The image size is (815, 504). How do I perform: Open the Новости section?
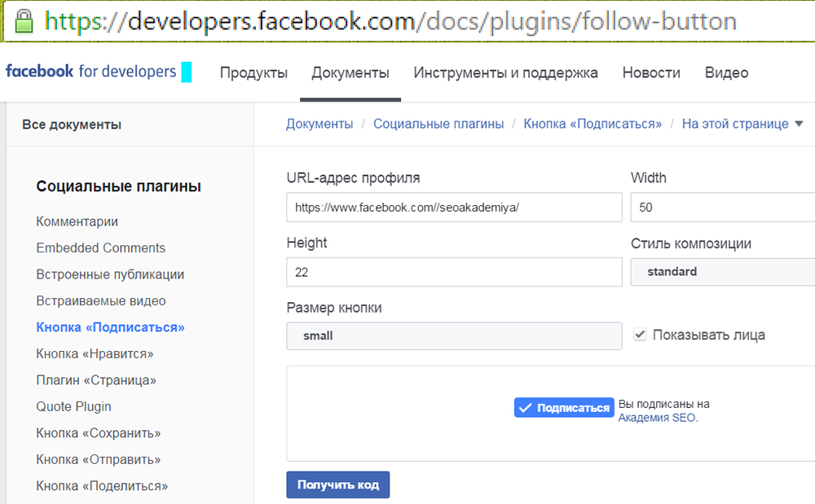(x=650, y=72)
